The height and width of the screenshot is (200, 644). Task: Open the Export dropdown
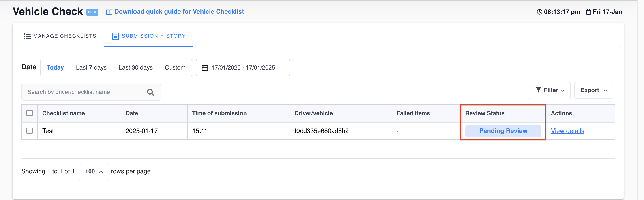pyautogui.click(x=593, y=90)
